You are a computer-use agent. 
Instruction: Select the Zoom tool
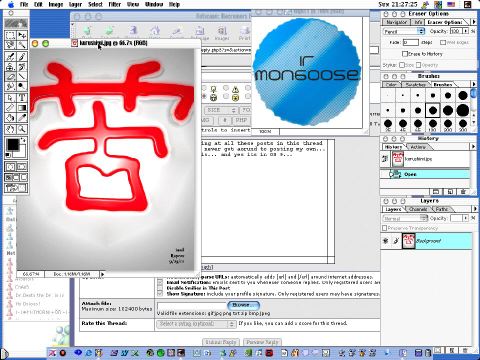[22, 129]
